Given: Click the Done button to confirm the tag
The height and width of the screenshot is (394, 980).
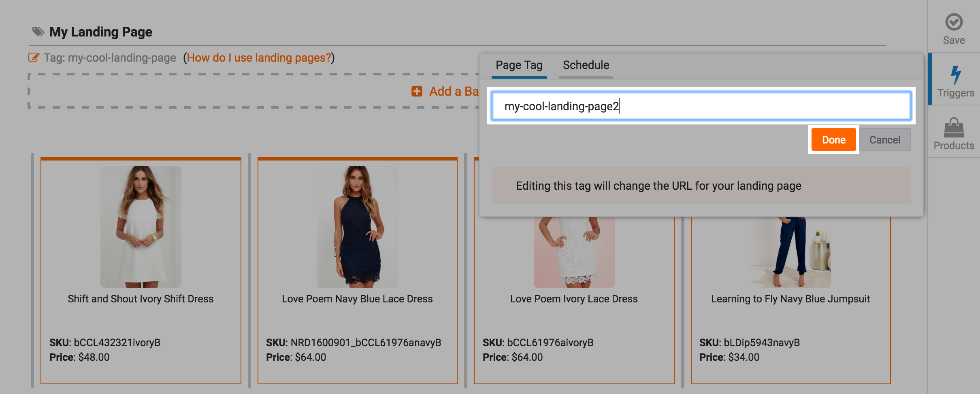Looking at the screenshot, I should (x=834, y=139).
